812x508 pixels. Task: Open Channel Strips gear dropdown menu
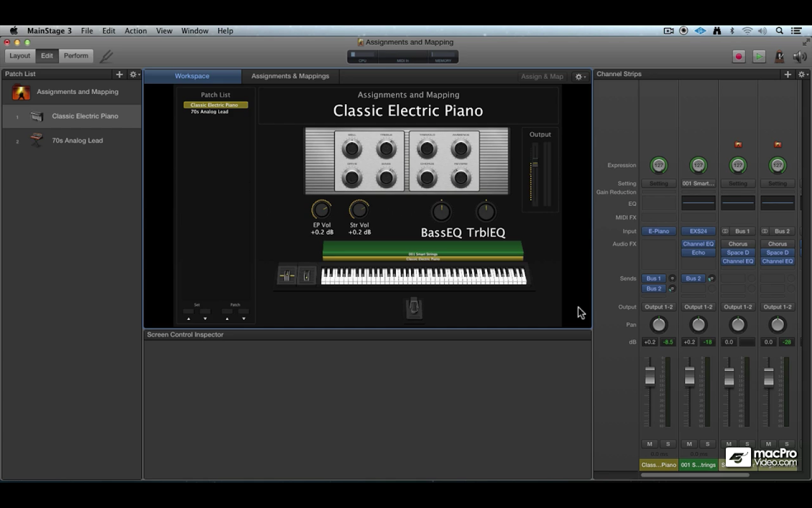point(802,74)
